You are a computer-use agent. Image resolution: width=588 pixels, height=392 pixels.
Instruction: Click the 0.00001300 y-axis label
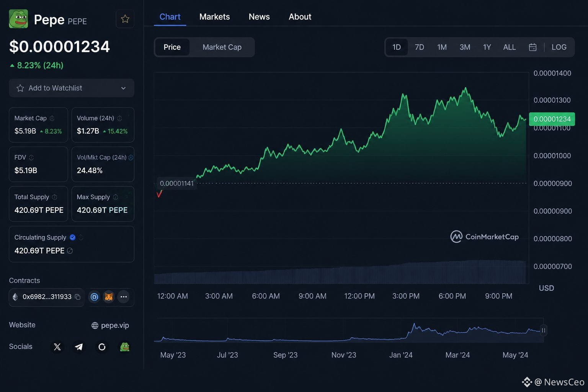tap(552, 100)
